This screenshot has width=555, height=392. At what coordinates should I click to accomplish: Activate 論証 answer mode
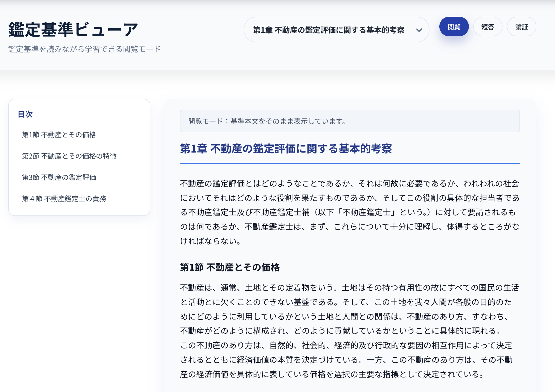[x=521, y=27]
